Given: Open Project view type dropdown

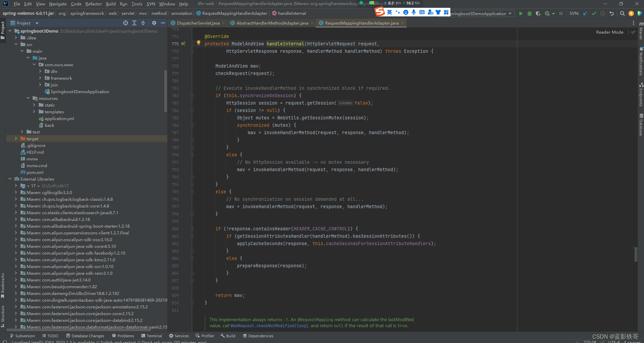Looking at the screenshot, I should coord(37,23).
